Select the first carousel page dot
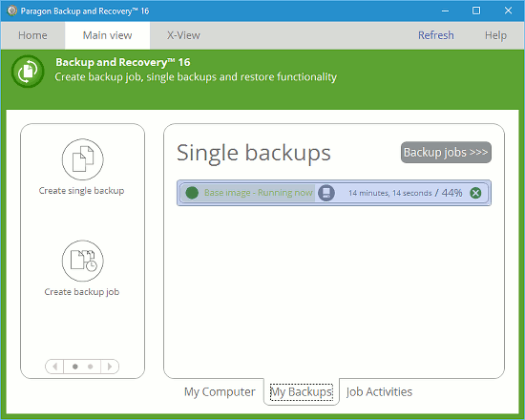 click(75, 367)
